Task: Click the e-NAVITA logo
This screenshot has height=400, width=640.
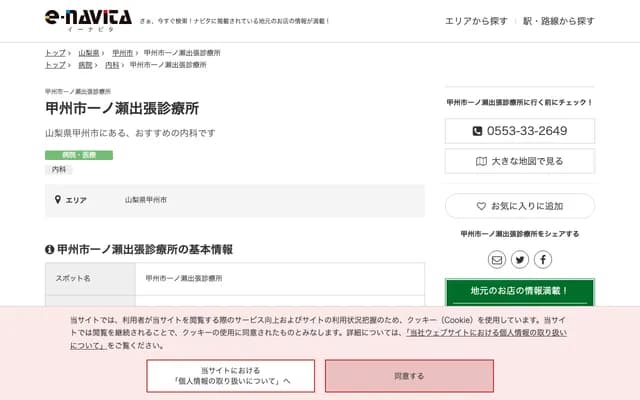Action: [x=87, y=19]
